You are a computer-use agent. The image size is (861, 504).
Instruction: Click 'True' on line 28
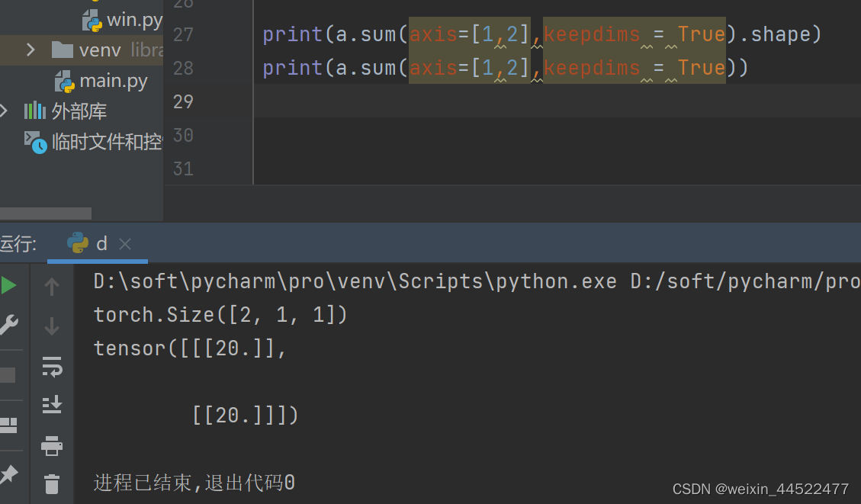click(701, 68)
